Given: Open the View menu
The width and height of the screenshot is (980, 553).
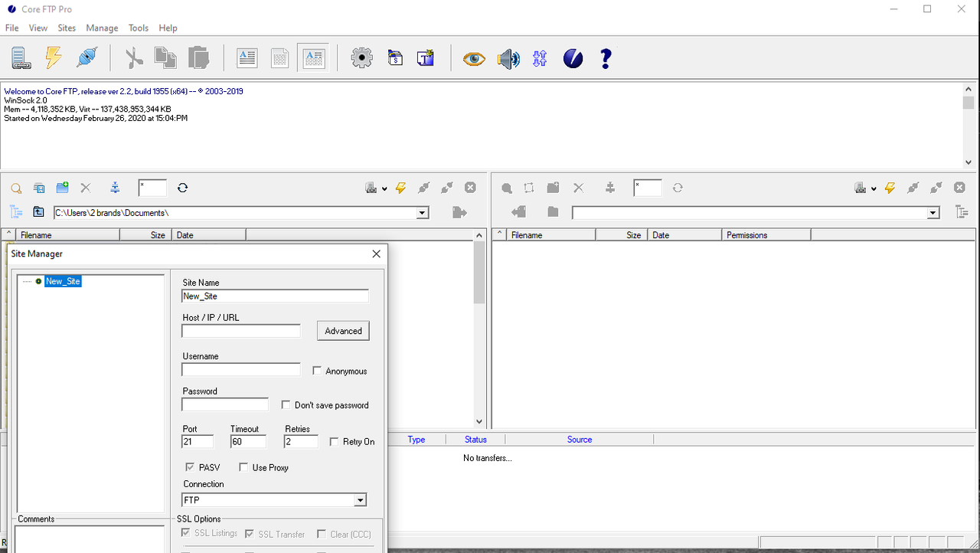Looking at the screenshot, I should click(x=38, y=28).
